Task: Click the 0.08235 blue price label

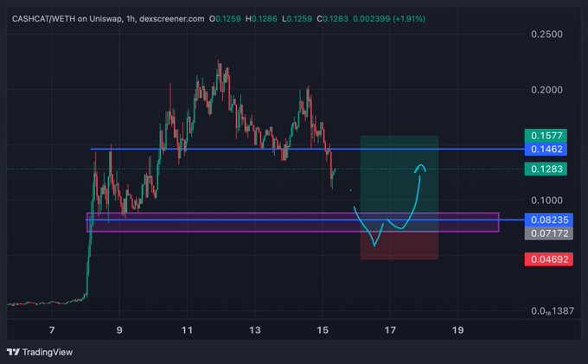Action: pyautogui.click(x=548, y=220)
